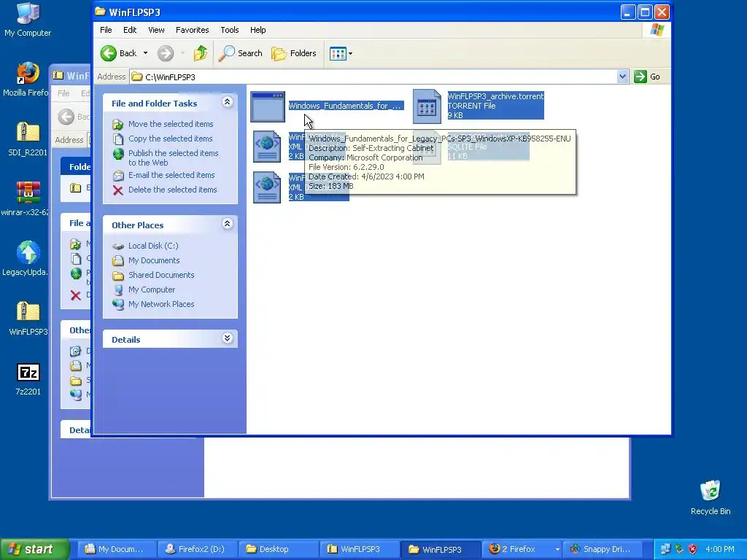Click the Back button in background WinFLPSP3 window
The height and width of the screenshot is (560, 747).
[74, 117]
